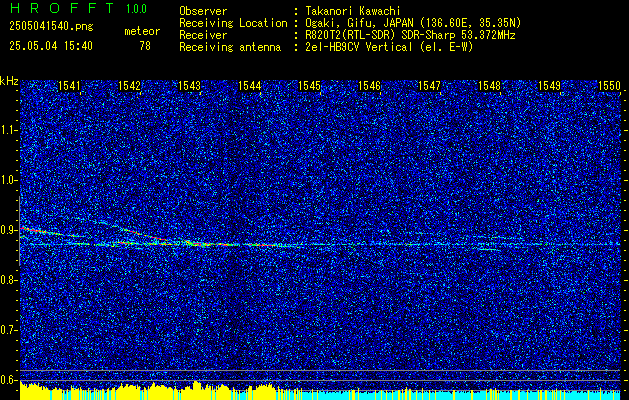Click the 1541 time marker

(69, 86)
